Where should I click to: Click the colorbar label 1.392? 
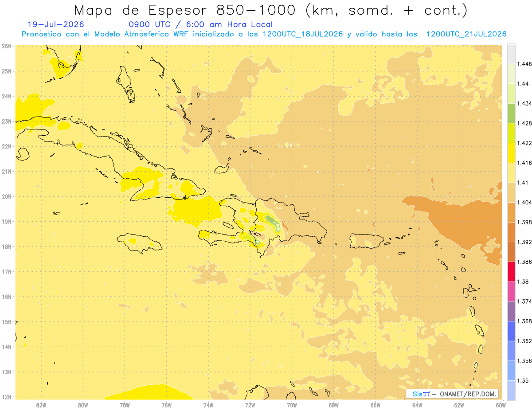(525, 242)
